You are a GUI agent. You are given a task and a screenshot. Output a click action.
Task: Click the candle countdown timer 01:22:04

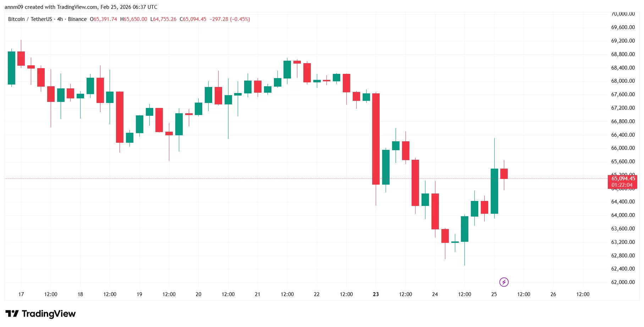coord(622,185)
